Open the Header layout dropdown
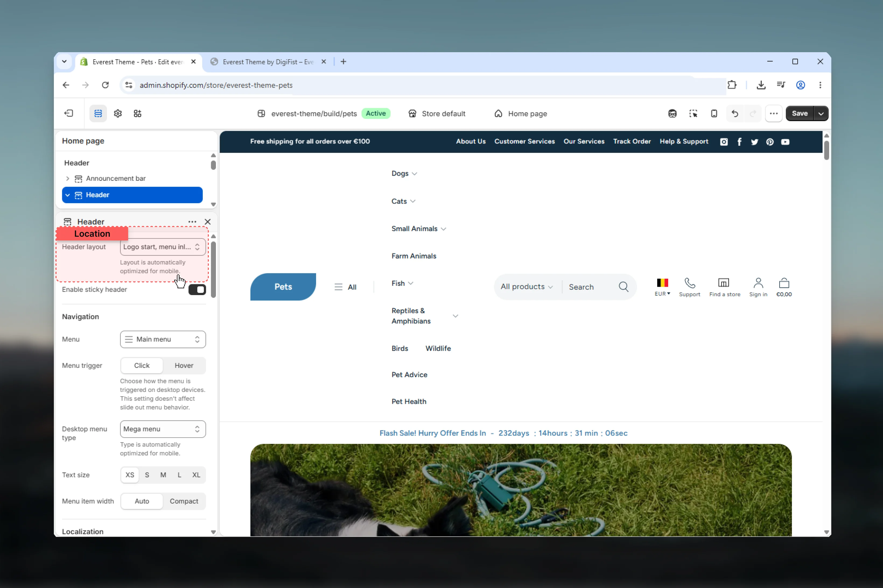The height and width of the screenshot is (588, 883). [163, 247]
